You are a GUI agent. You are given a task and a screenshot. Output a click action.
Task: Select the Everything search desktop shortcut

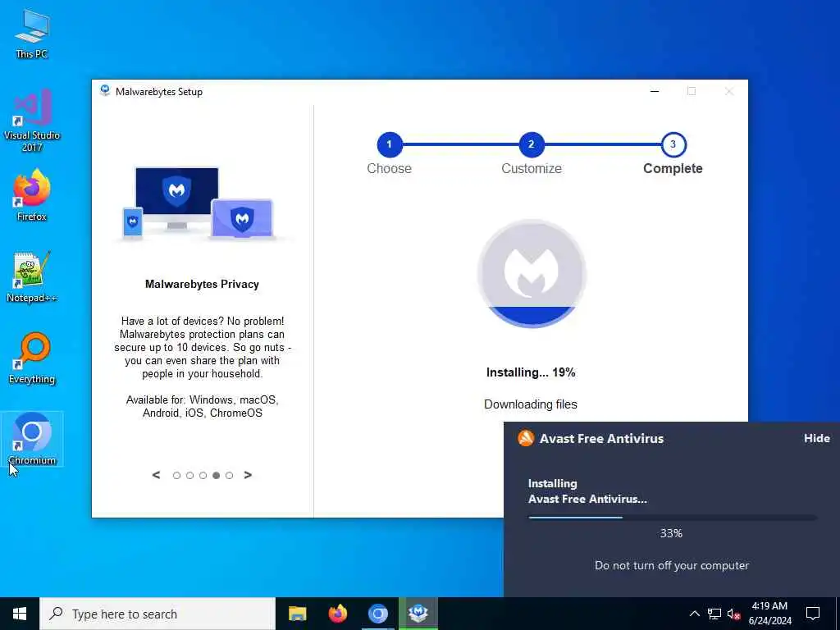pos(32,358)
